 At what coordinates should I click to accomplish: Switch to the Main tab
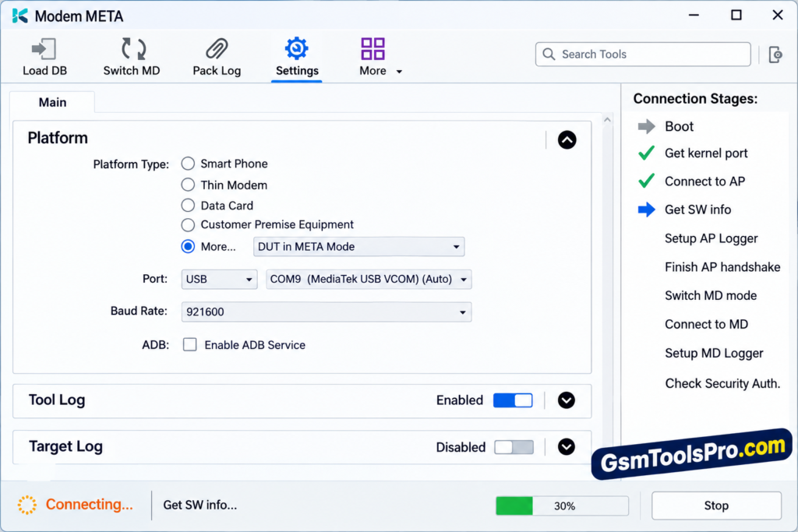(52, 102)
